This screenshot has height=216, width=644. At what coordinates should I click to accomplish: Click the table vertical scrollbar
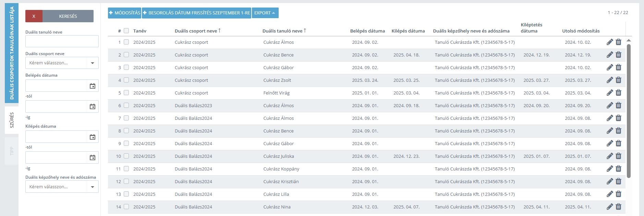pos(629,111)
